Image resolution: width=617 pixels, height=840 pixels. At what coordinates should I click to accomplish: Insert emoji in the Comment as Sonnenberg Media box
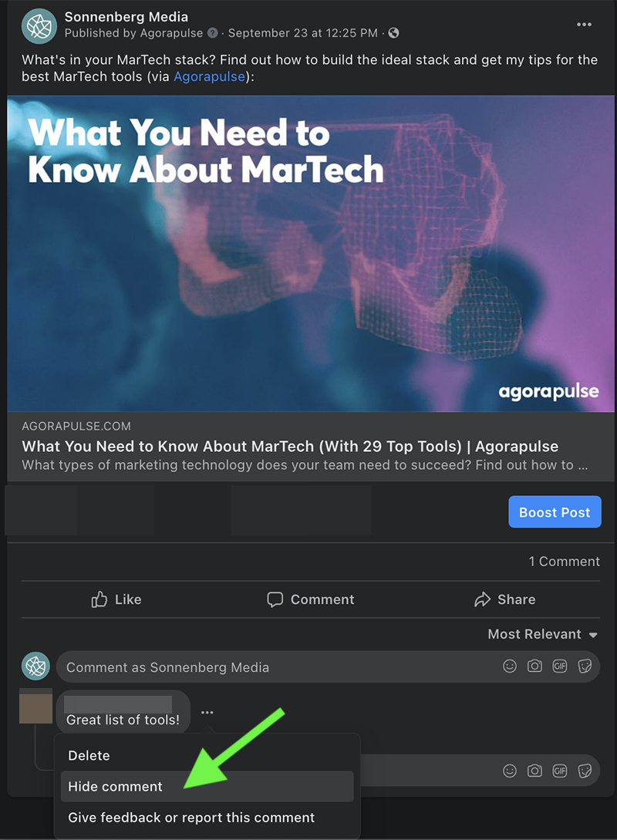point(509,666)
